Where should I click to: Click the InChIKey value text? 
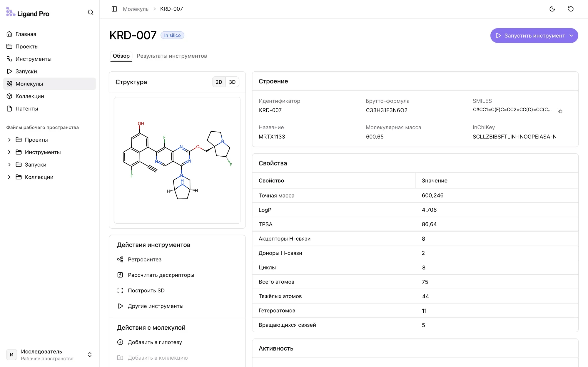(514, 137)
